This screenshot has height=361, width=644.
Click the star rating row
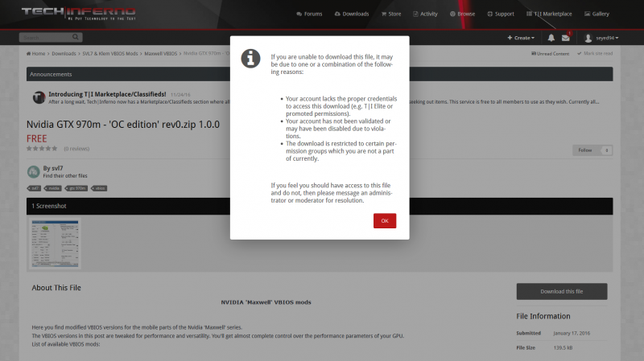[42, 149]
